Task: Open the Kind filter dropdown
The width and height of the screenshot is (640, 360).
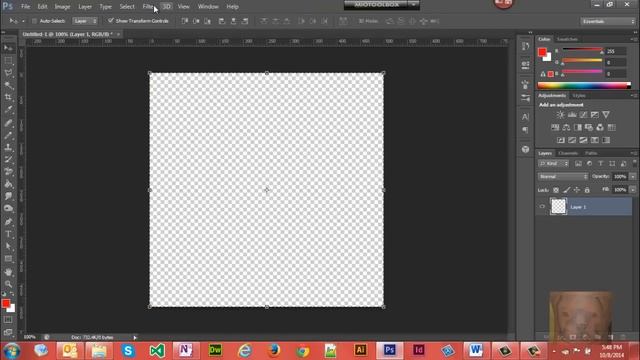Action: pos(553,164)
